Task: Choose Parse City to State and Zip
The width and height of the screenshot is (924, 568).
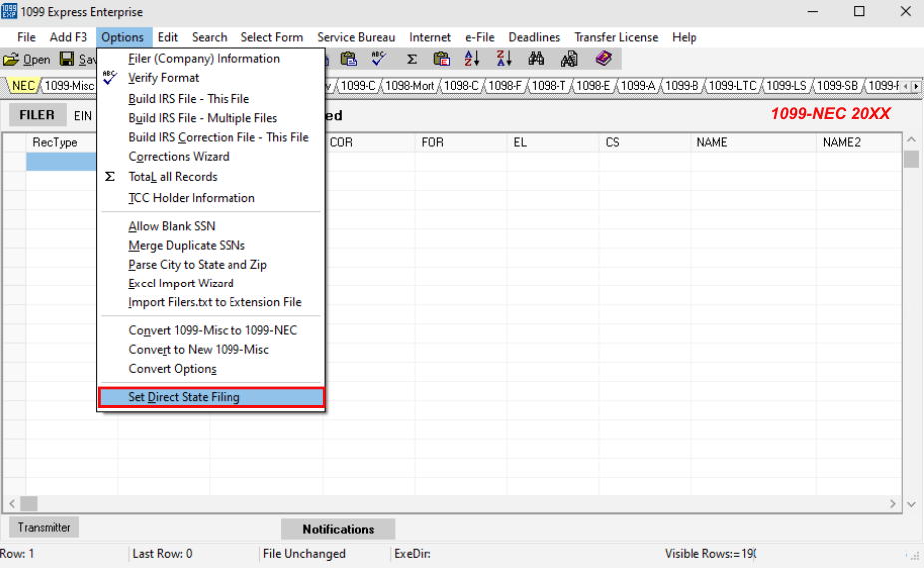Action: click(x=211, y=265)
